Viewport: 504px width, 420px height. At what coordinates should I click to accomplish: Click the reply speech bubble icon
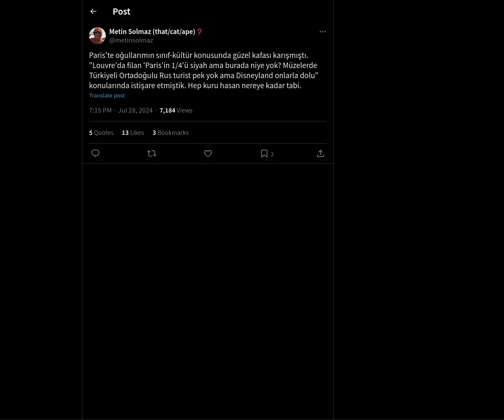95,153
